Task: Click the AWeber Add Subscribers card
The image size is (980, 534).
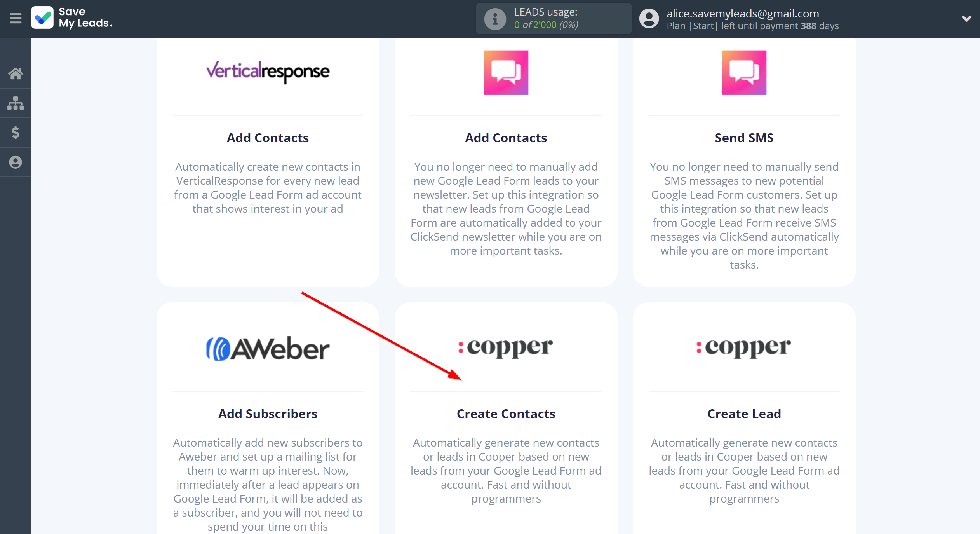Action: tap(268, 414)
